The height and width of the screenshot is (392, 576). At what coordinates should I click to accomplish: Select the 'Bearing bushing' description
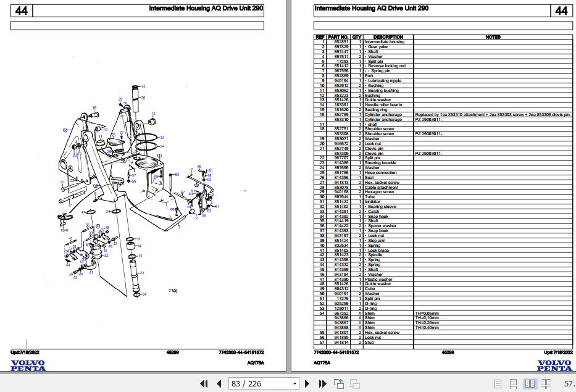pyautogui.click(x=383, y=91)
